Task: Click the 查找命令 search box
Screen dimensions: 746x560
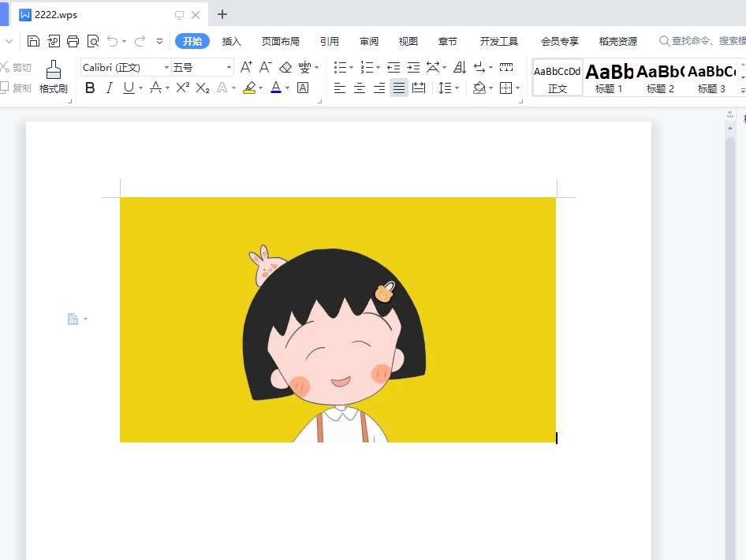Action: click(x=702, y=41)
